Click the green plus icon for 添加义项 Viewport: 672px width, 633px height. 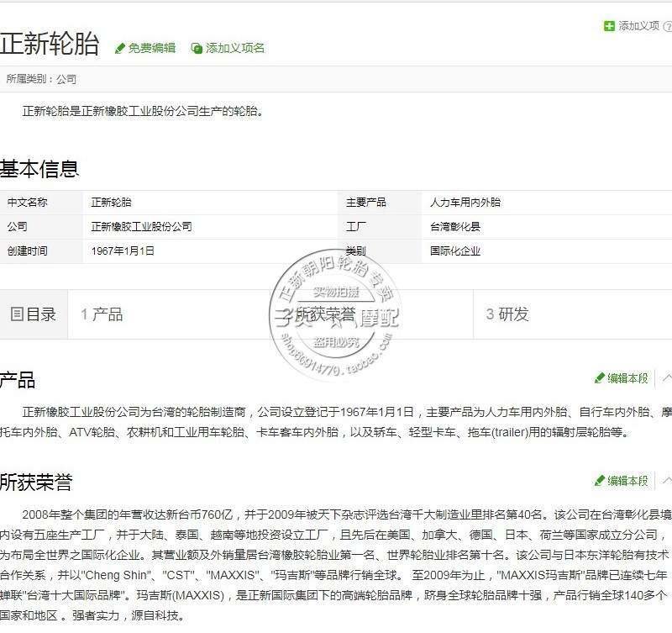[x=609, y=26]
